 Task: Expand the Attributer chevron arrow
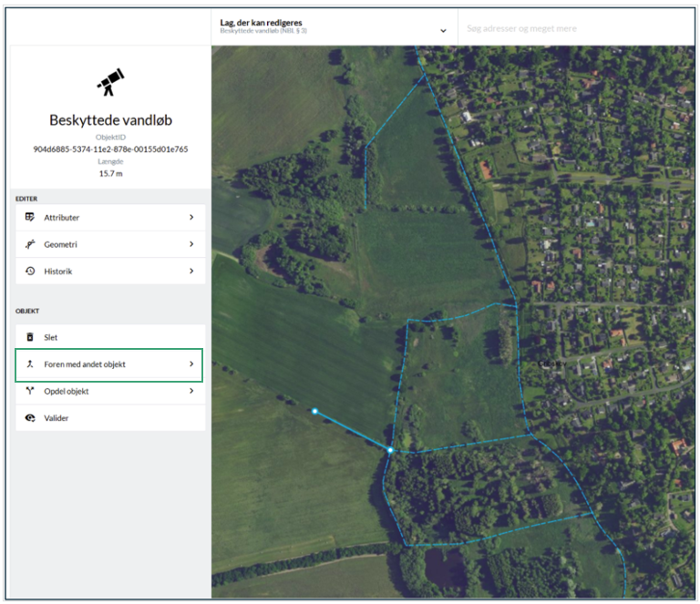coord(191,217)
